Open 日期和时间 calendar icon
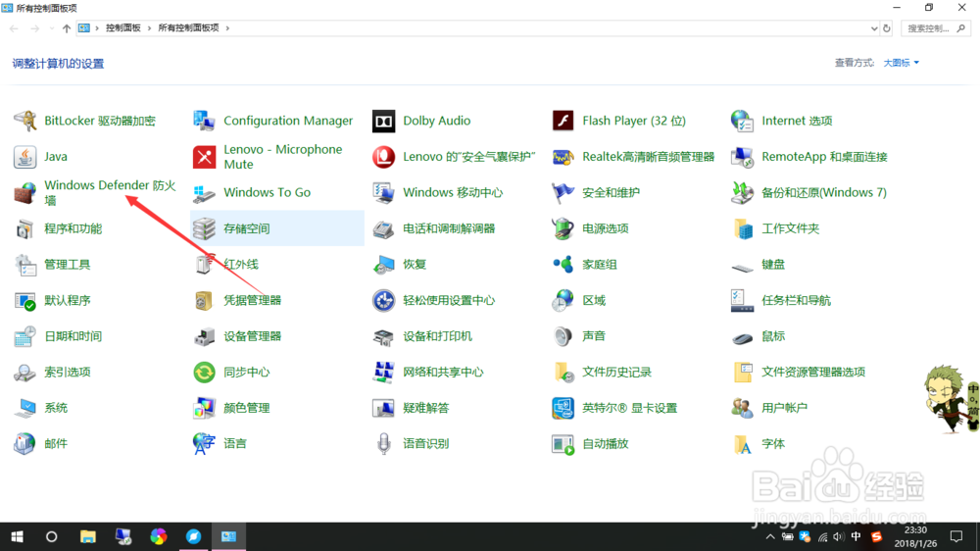 coord(25,336)
